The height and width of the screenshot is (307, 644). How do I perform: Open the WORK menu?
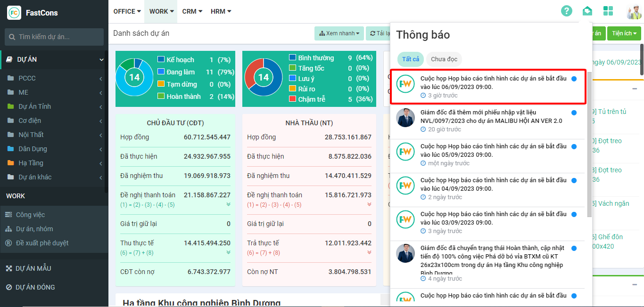(161, 11)
